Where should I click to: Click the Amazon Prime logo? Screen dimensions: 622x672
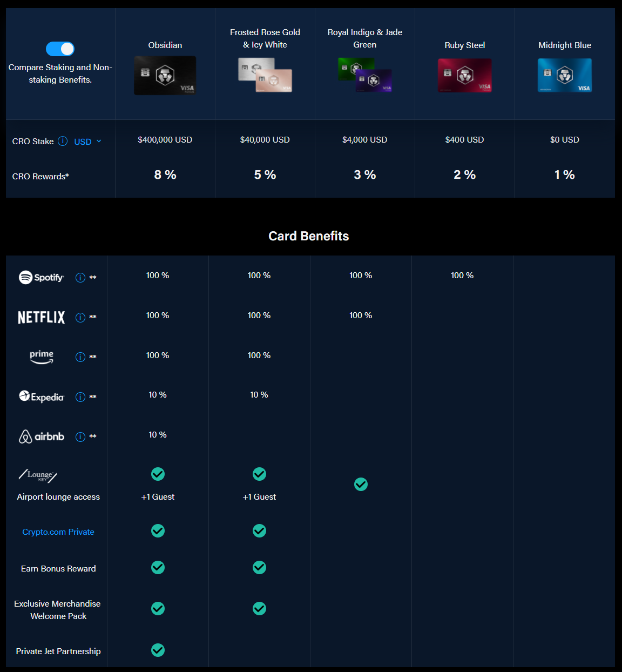tap(42, 357)
